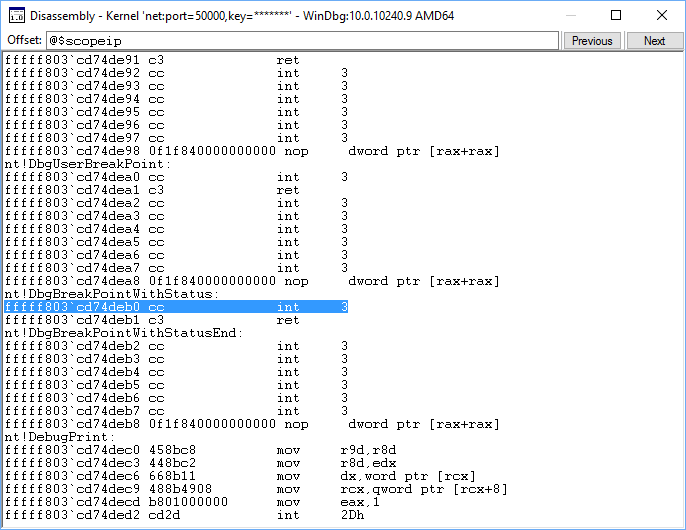Select line mov r9d,r8d at cd74dec0

pos(200,450)
